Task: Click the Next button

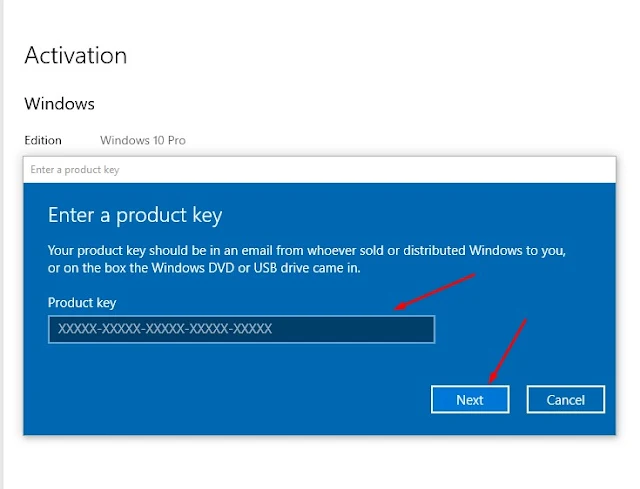Action: point(470,400)
